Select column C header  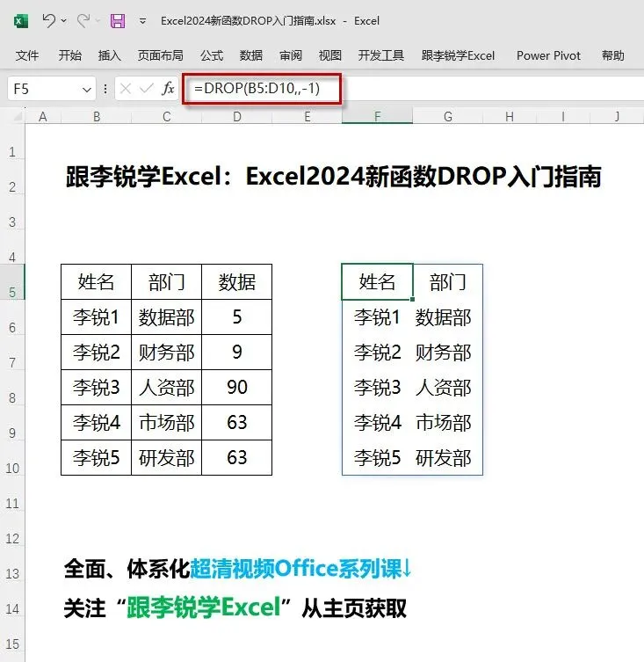(167, 117)
